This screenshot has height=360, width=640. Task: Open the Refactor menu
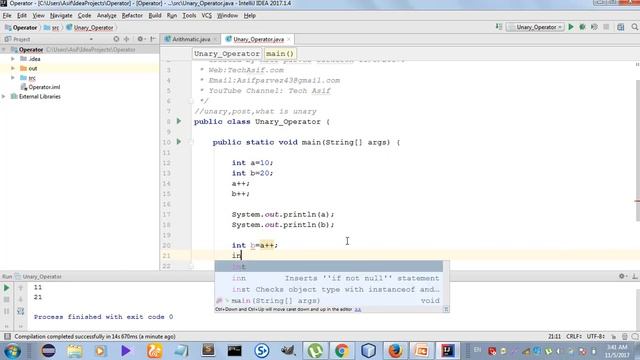[132, 16]
